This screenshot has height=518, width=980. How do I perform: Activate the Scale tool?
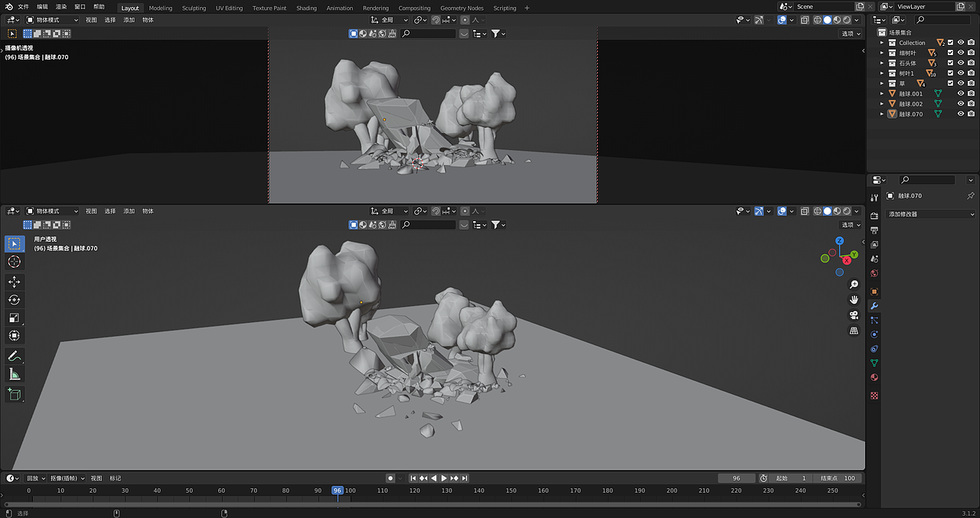15,318
